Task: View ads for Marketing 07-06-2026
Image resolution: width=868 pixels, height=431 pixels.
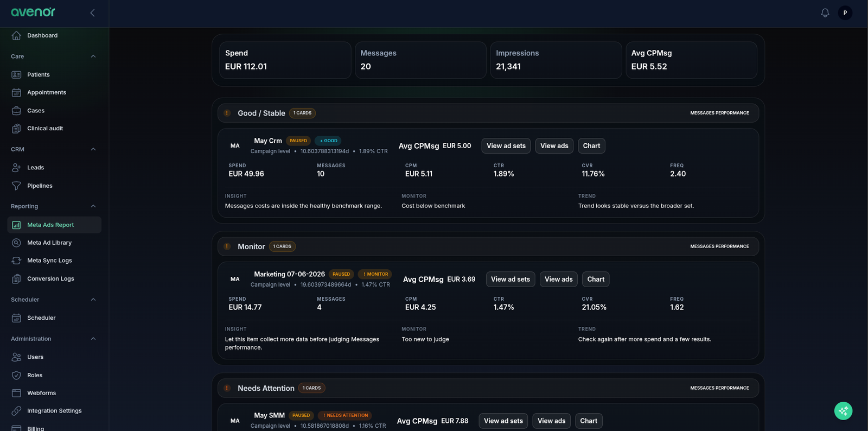Action: point(559,279)
